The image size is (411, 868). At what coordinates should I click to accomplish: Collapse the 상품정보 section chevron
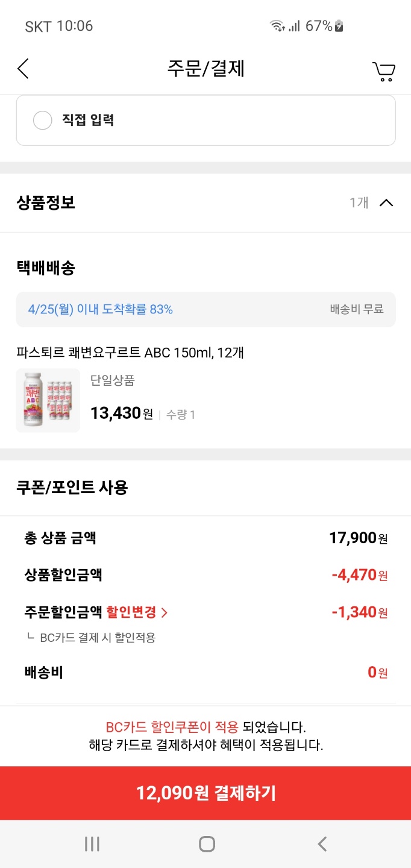386,203
